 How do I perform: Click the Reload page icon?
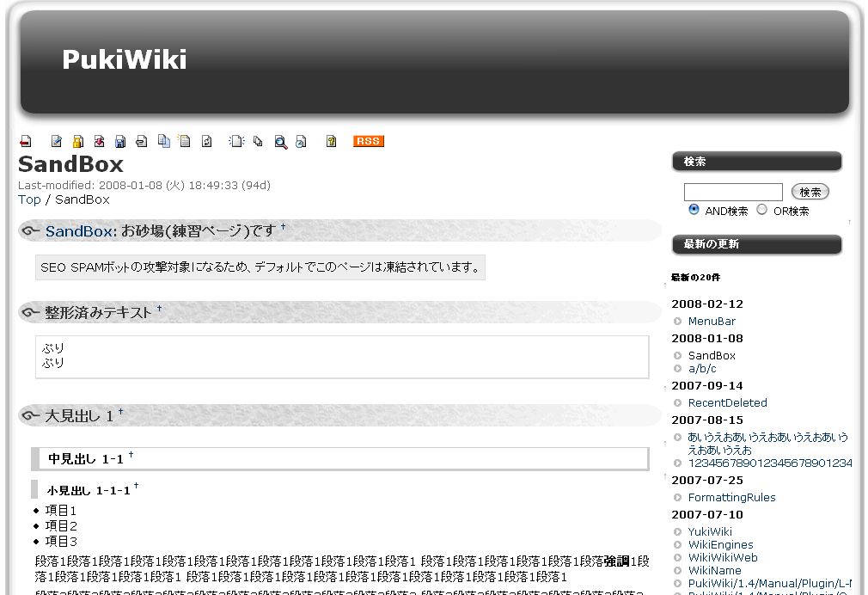[x=206, y=142]
